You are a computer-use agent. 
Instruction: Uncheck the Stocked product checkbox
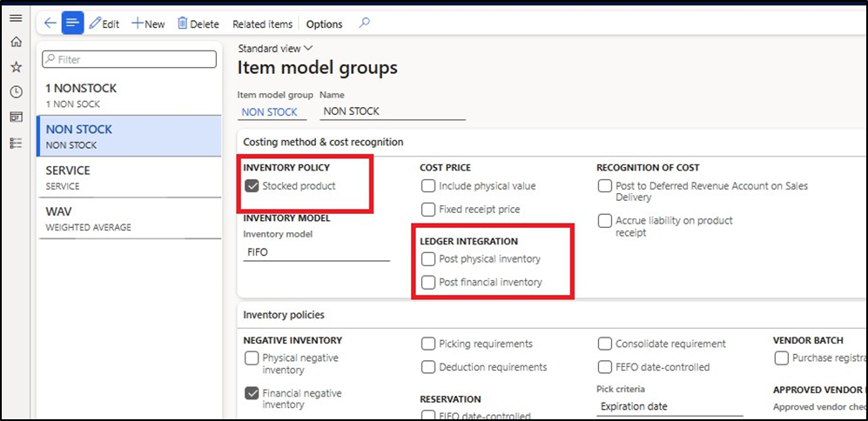click(x=252, y=185)
